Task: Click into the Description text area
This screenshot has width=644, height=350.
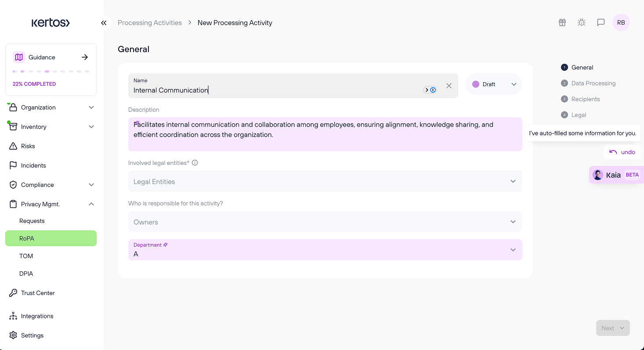Action: pos(325,134)
